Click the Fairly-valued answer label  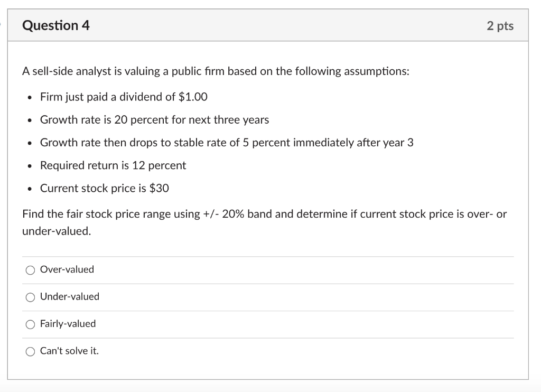[x=68, y=324]
